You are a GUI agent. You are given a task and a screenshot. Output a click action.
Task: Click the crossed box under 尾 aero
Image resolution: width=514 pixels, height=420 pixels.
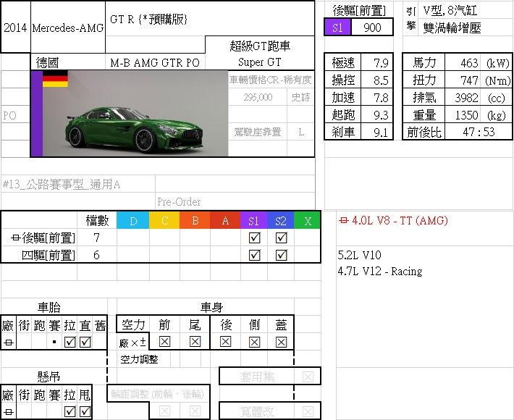pos(195,342)
